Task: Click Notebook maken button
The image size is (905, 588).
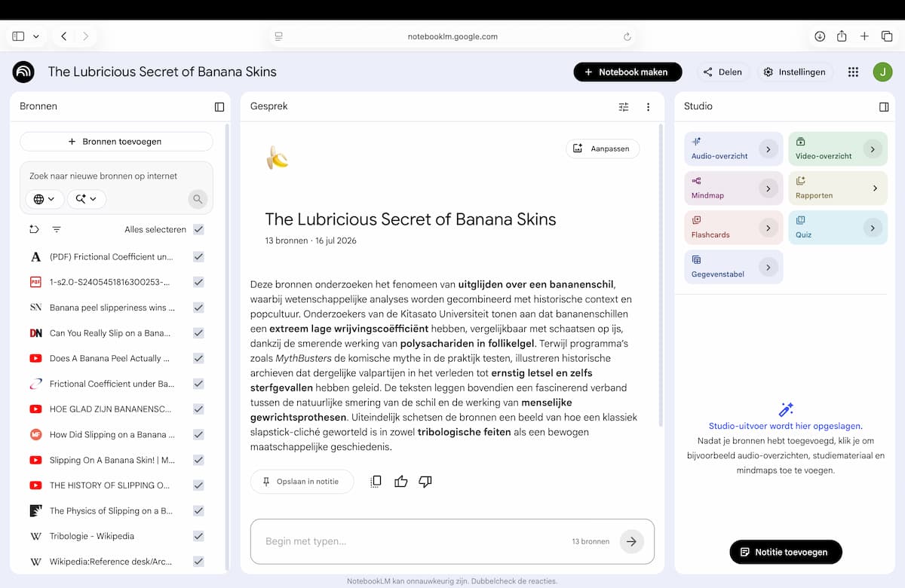Action: click(x=627, y=72)
